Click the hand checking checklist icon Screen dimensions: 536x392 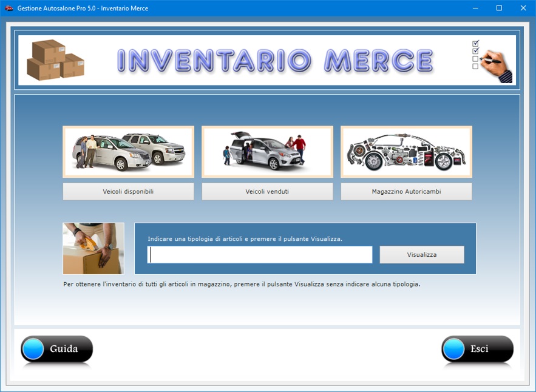point(492,61)
